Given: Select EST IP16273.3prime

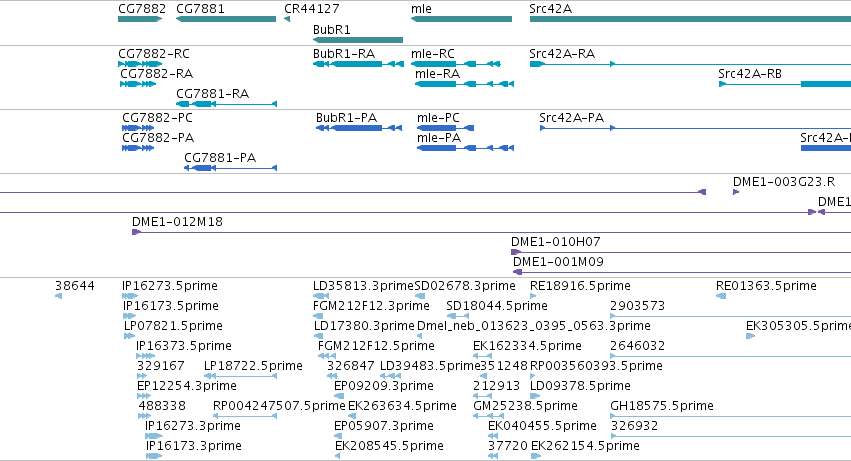Looking at the screenshot, I should click(193, 427).
